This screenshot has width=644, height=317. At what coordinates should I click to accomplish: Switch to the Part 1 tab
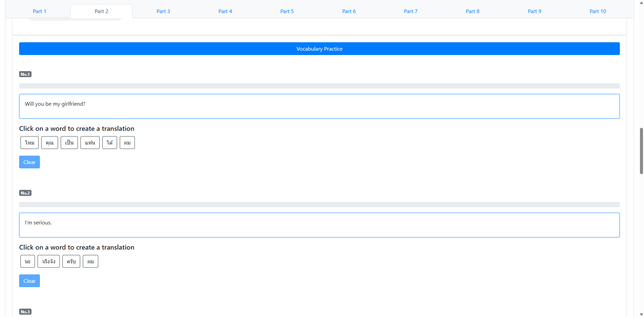tap(40, 11)
